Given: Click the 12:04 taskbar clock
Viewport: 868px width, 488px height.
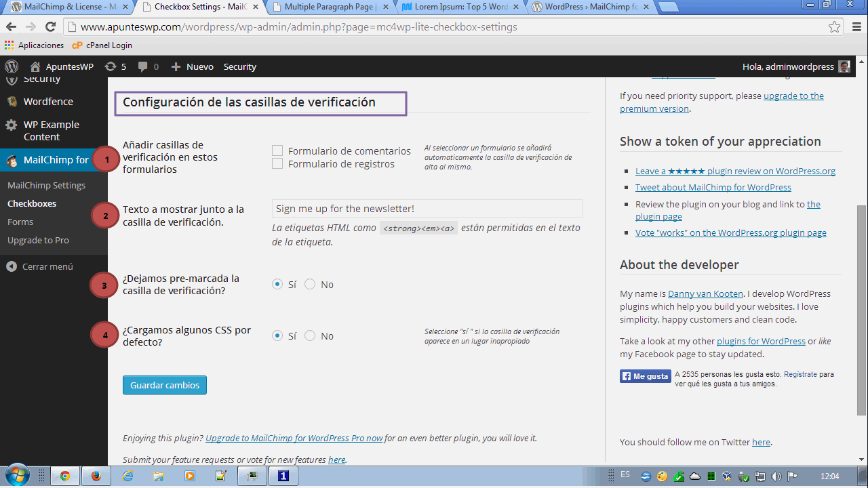Looking at the screenshot, I should [x=829, y=476].
